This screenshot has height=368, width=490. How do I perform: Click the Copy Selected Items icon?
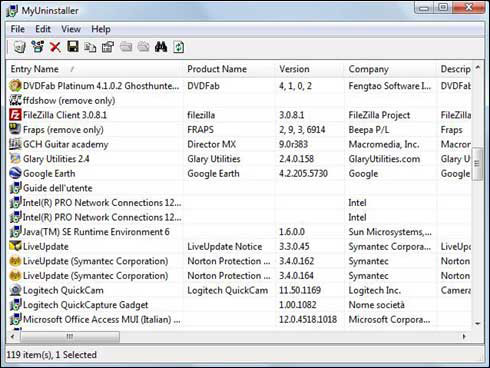(90, 47)
